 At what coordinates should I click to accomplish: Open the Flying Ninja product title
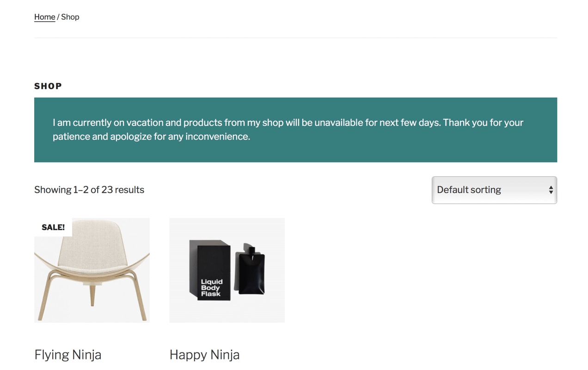pos(68,355)
